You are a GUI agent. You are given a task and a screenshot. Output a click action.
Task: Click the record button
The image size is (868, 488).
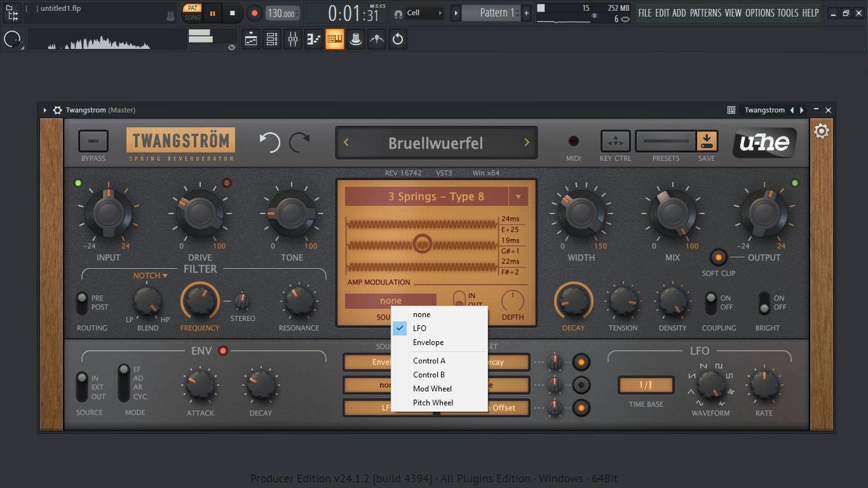point(254,13)
